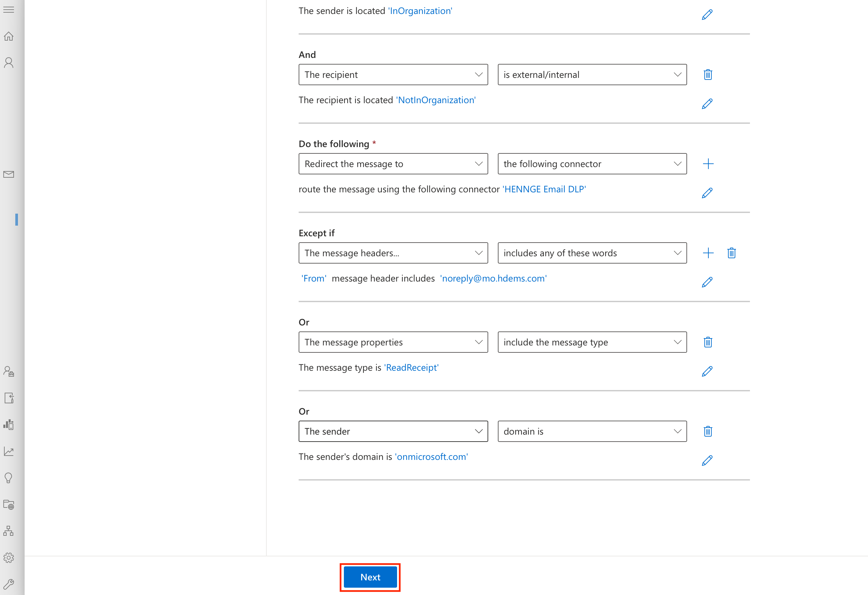Open Recipients person icon in sidebar

click(x=9, y=63)
